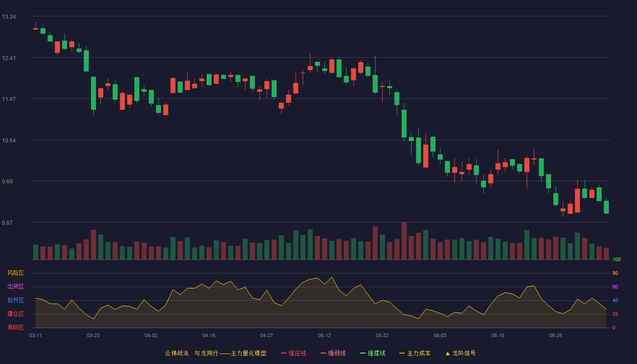Click the 03-23 date label
Screen dimensions: 637x364
pyautogui.click(x=93, y=335)
